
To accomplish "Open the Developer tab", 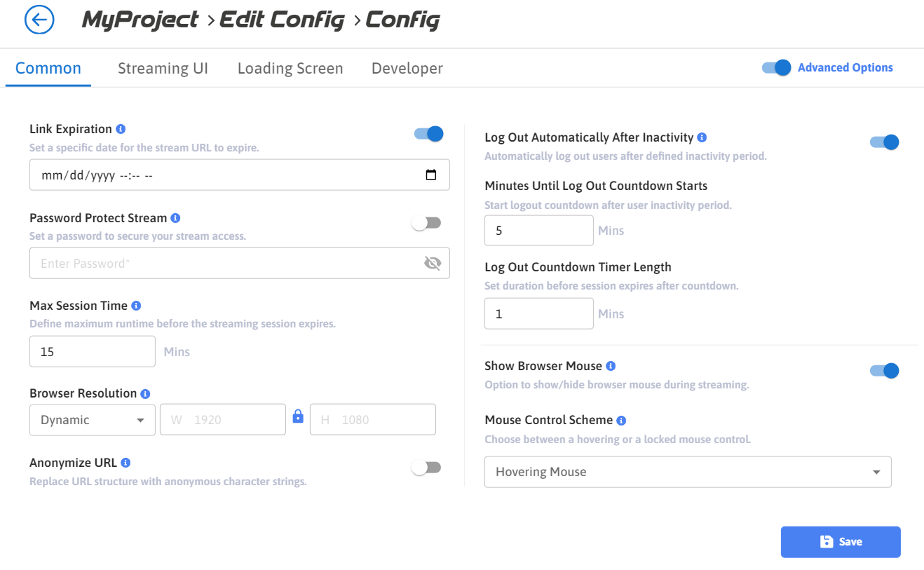I will point(407,68).
